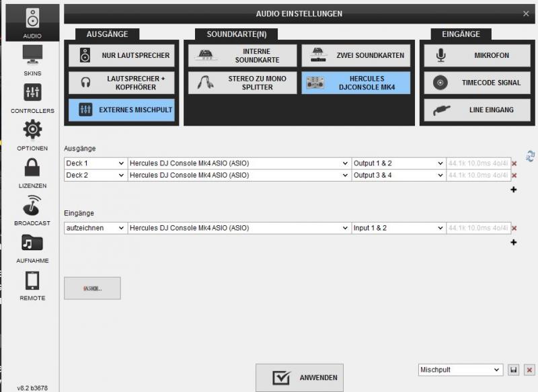This screenshot has width=538, height=392.
Task: Open the Output 3 & 4 dropdown
Action: click(x=398, y=175)
